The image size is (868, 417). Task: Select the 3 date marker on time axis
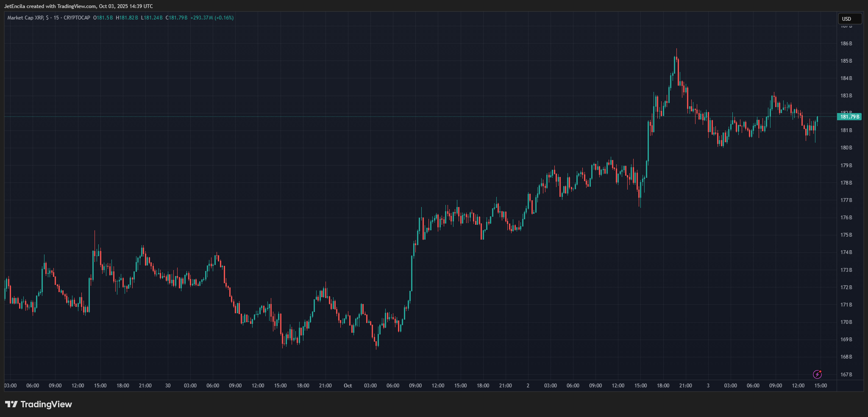(x=708, y=386)
